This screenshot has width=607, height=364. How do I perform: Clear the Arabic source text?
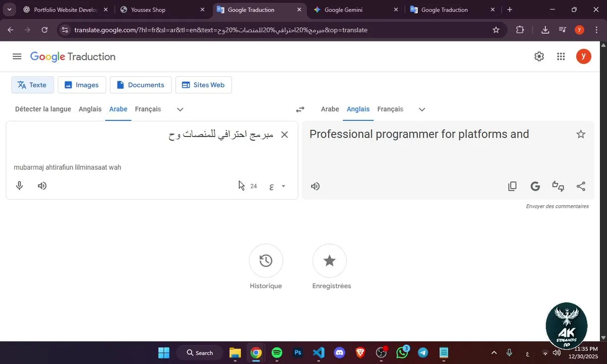click(285, 134)
